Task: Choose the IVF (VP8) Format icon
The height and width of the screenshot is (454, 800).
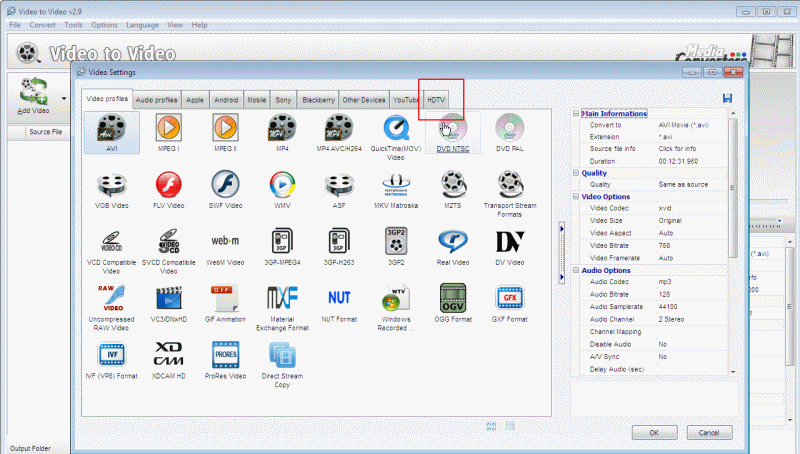Action: [x=112, y=355]
